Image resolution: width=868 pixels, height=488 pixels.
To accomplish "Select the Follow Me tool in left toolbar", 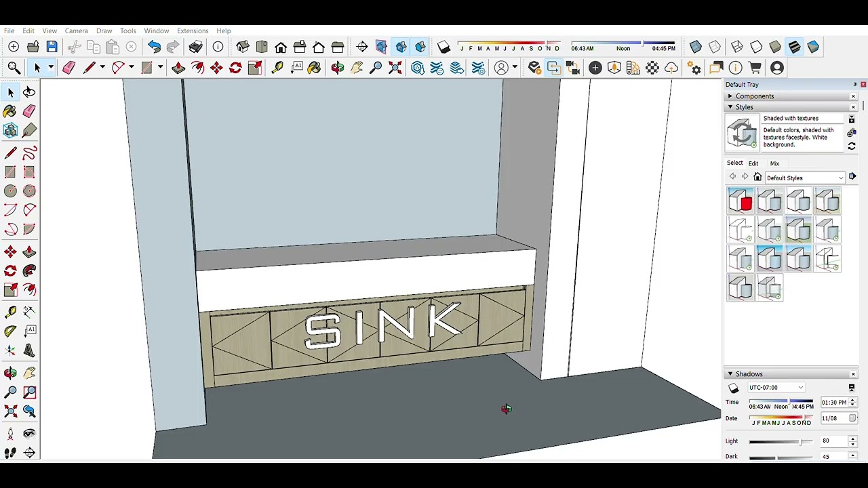I will click(29, 271).
